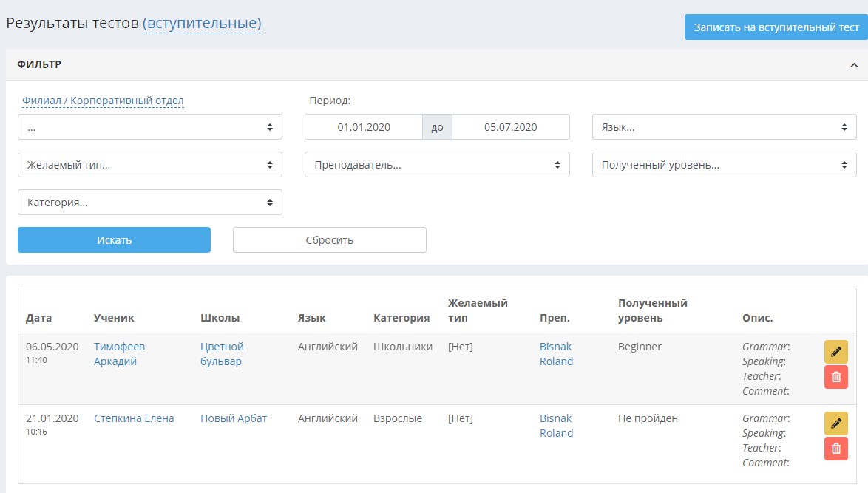Click the ФИЛЬТР panel heading
Screen dimensions: 868x493
[x=39, y=65]
